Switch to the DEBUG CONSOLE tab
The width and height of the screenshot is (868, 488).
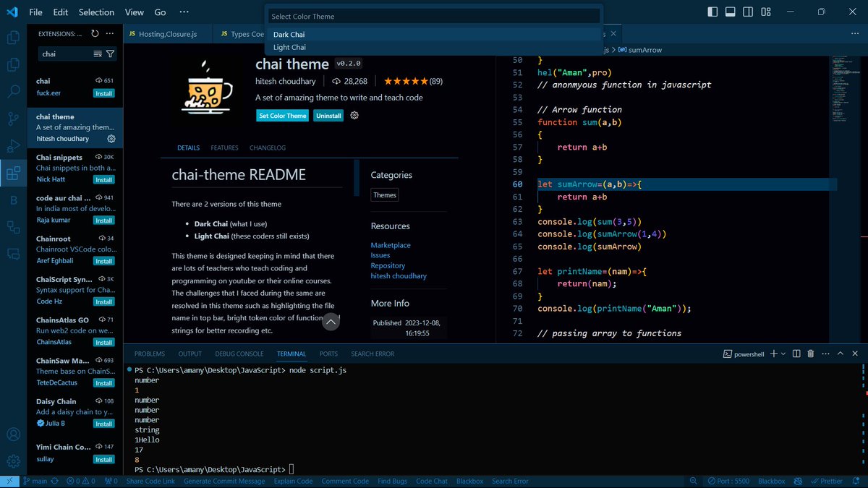(x=239, y=354)
